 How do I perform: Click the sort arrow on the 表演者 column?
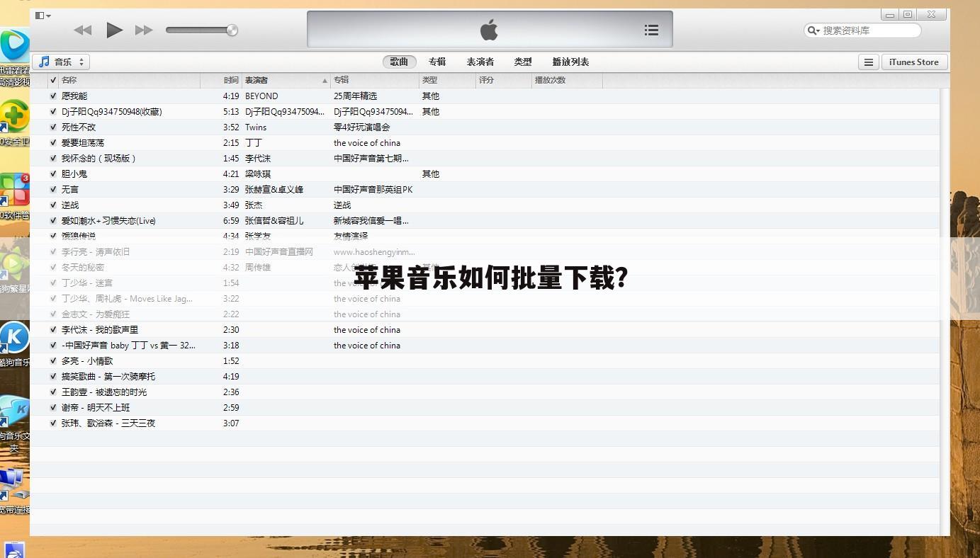(x=324, y=80)
